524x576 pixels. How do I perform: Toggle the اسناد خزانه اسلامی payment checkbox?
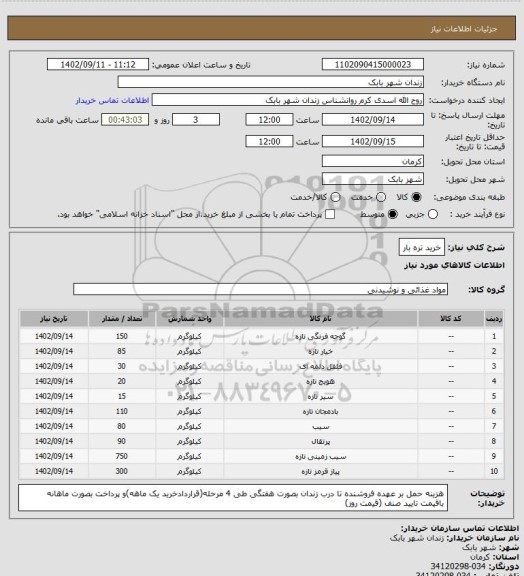pos(330,214)
